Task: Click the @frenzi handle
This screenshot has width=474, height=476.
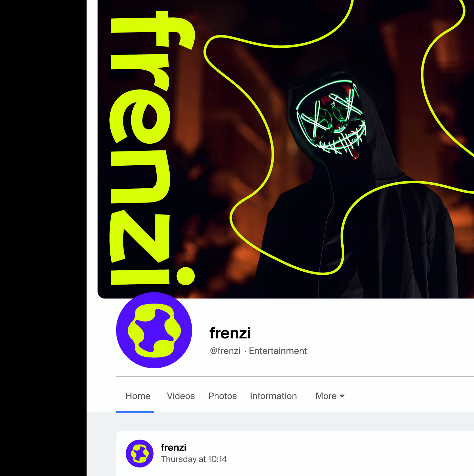Action: click(225, 351)
